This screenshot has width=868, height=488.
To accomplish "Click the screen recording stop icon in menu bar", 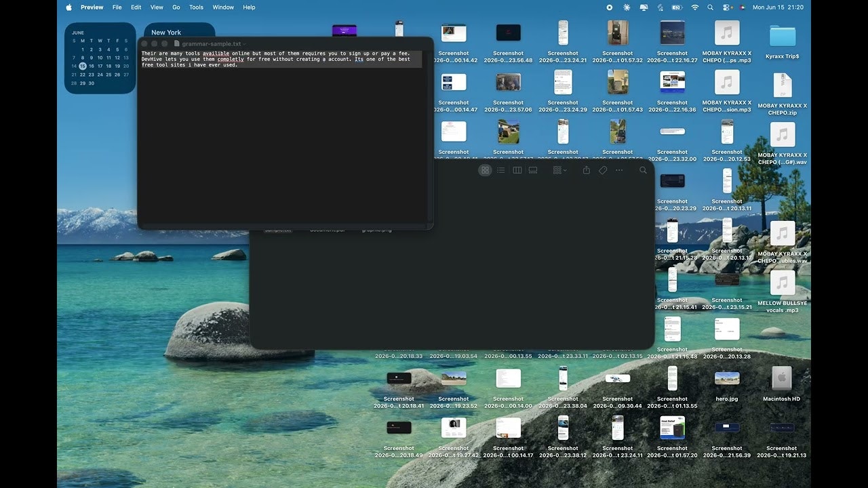I will (609, 7).
